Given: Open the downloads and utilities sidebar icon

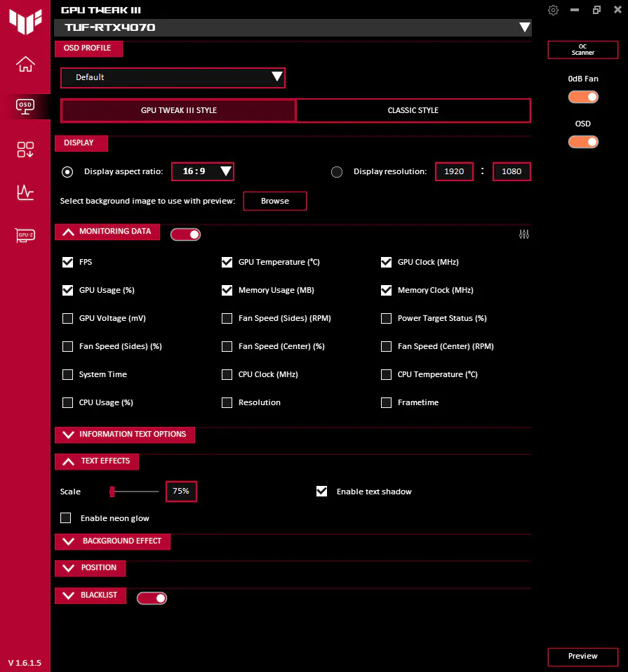Looking at the screenshot, I should pyautogui.click(x=25, y=150).
